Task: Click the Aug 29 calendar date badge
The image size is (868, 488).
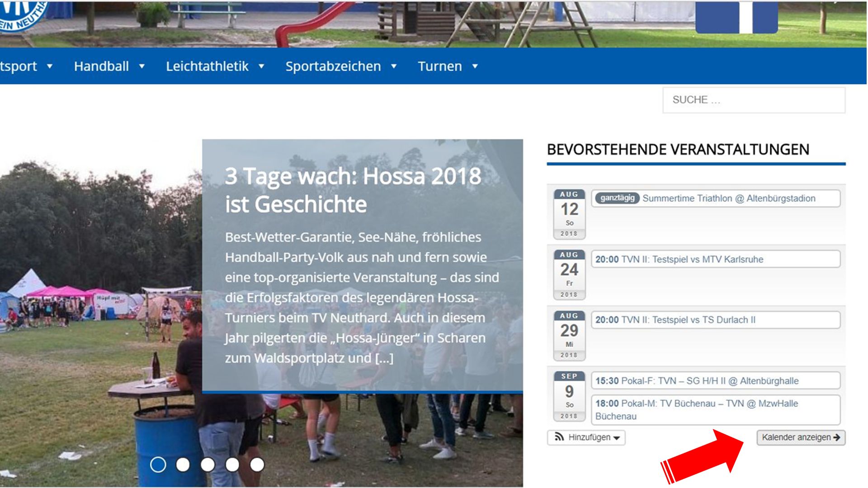Action: coord(570,335)
